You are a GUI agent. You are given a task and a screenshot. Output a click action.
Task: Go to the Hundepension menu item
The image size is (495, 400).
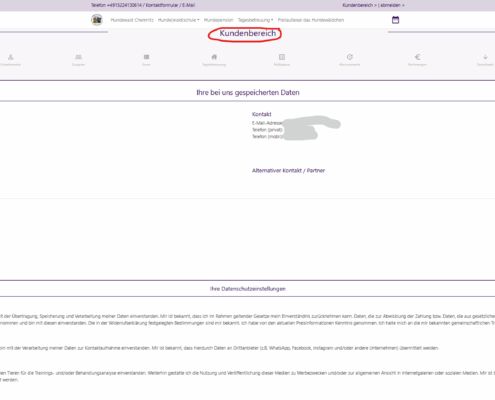pyautogui.click(x=218, y=20)
